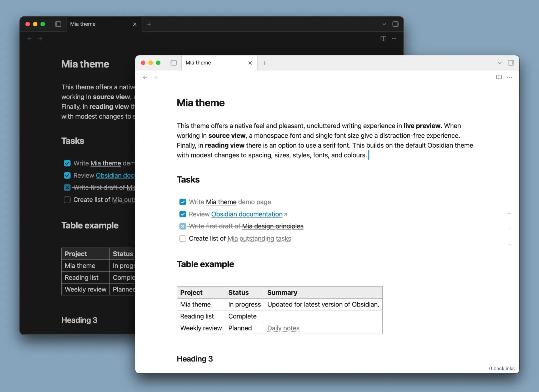Navigate forward in dark window
Viewport: 539px width, 392px height.
click(40, 38)
